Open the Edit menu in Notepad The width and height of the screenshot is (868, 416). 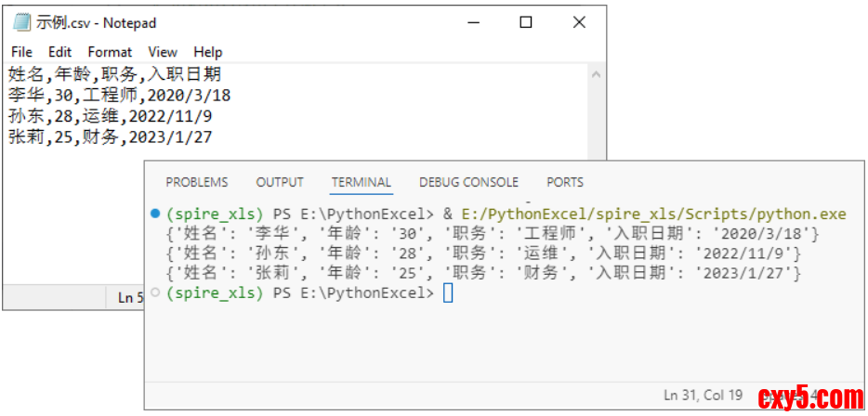pos(60,52)
